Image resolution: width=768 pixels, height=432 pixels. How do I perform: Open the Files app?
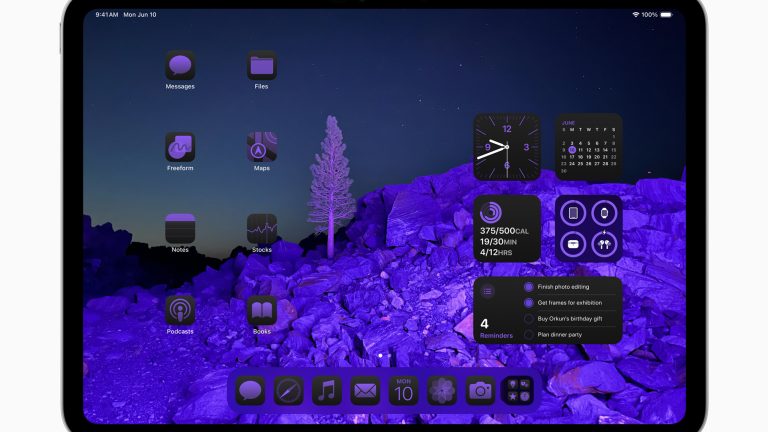pos(262,66)
